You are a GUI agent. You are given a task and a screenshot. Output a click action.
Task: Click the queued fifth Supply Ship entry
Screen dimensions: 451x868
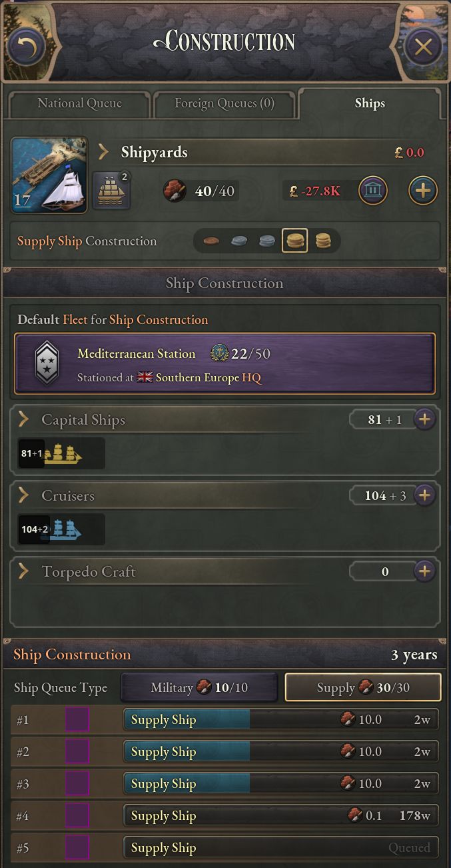pos(280,848)
